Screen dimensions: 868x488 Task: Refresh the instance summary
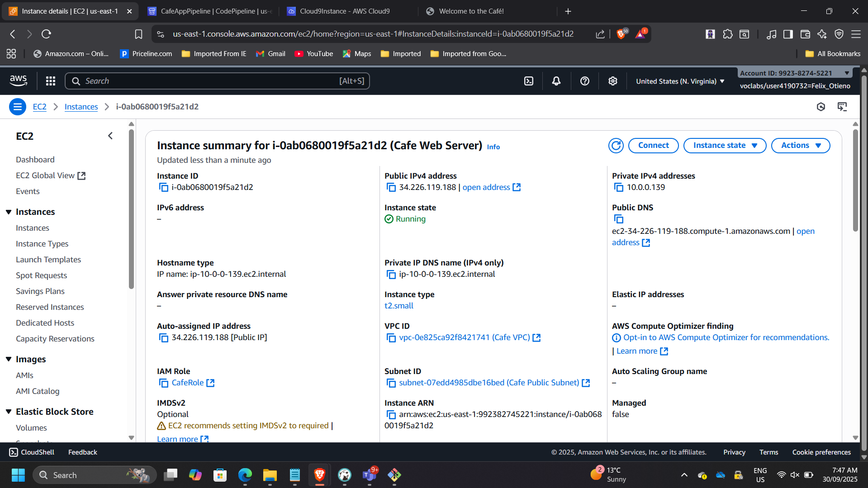(616, 145)
